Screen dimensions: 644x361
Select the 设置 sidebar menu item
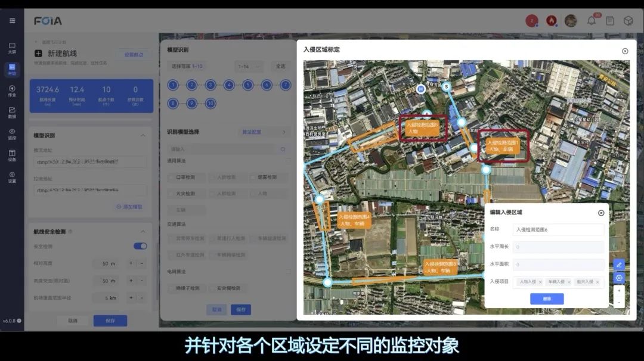12,177
